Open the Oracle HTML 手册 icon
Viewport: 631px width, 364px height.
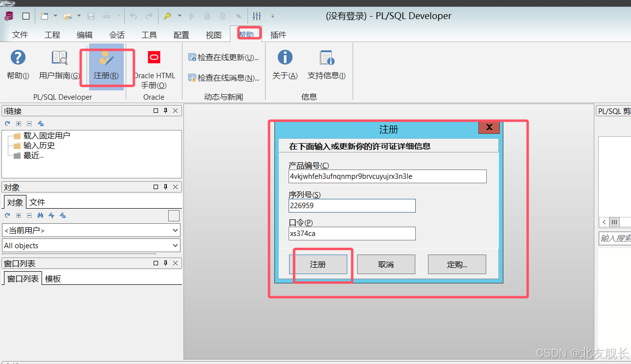point(154,66)
